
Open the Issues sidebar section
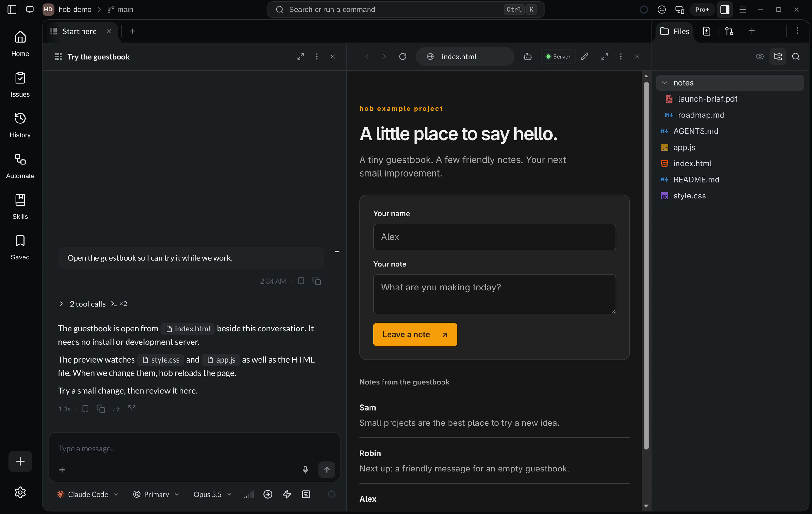point(20,84)
